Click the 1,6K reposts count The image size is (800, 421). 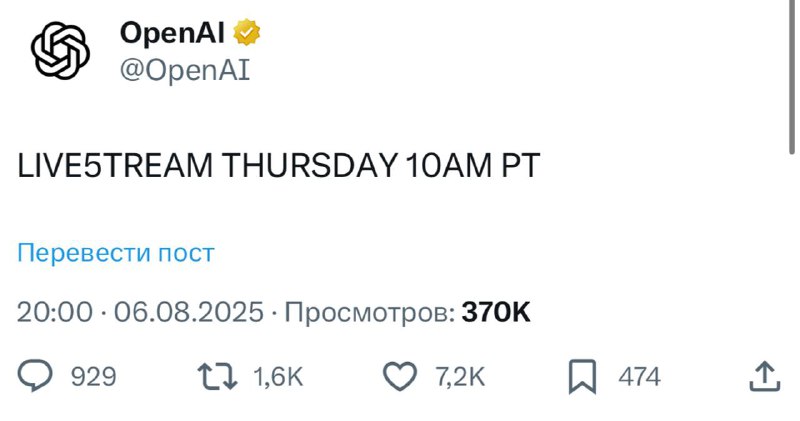278,377
